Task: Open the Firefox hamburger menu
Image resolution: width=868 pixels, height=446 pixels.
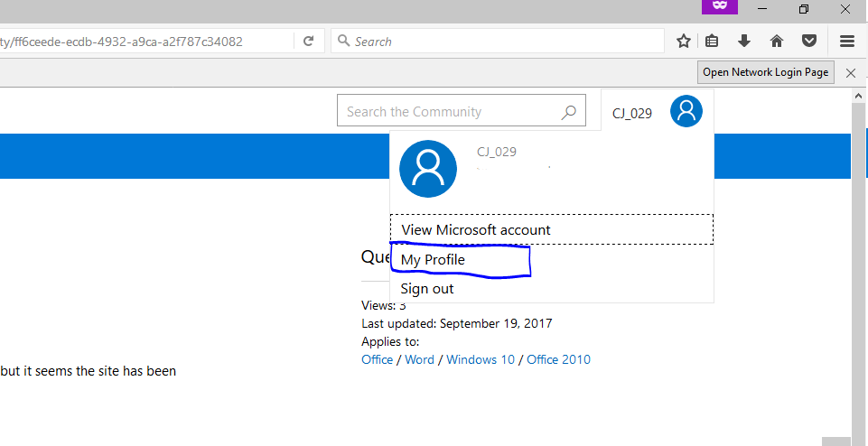Action: pyautogui.click(x=847, y=41)
